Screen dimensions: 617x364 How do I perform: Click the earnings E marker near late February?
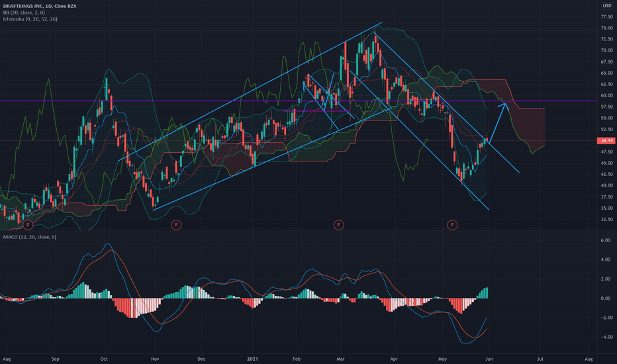338,225
